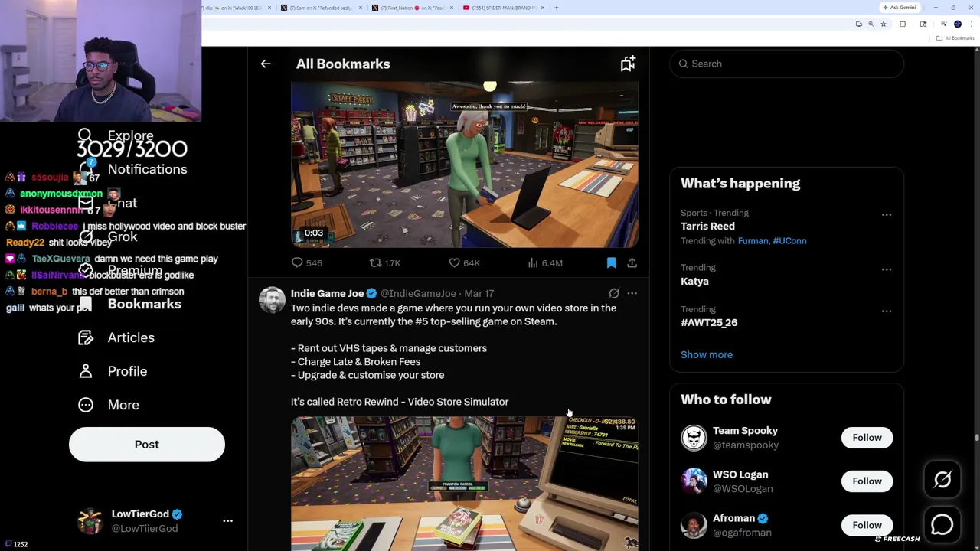
Task: Go back using the arrow beside All Bookmarks
Action: tap(266, 64)
